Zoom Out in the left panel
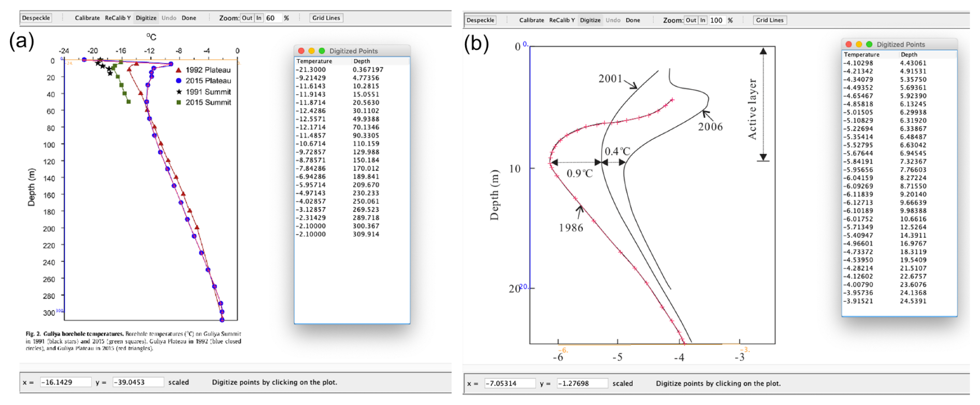Viewport: 980px width, 405px height. pyautogui.click(x=247, y=18)
